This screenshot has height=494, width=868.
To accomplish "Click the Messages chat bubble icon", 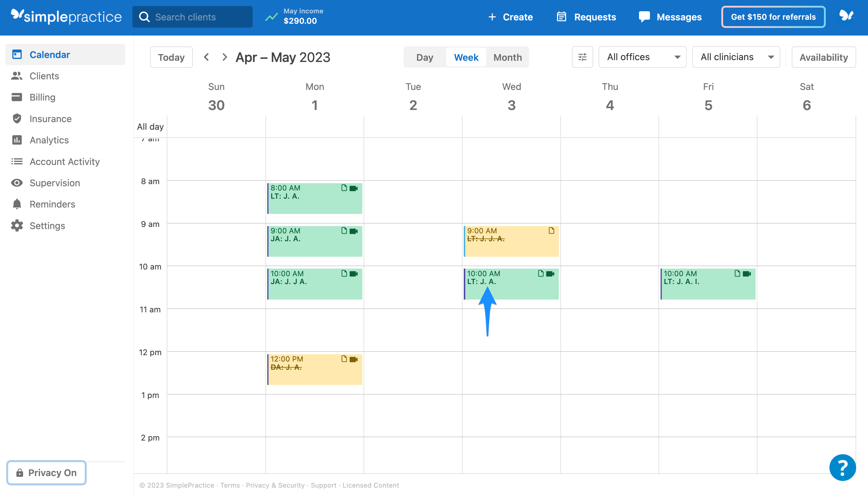I will (644, 17).
